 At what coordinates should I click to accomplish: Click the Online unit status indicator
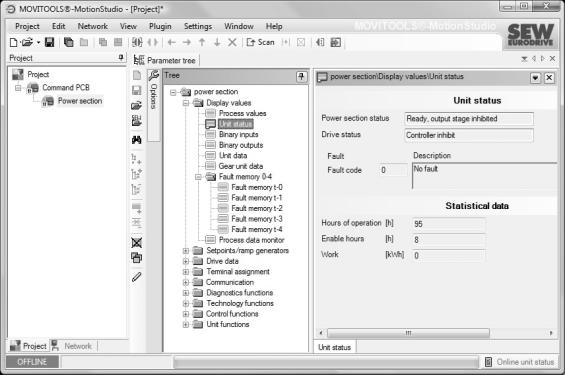(x=519, y=362)
